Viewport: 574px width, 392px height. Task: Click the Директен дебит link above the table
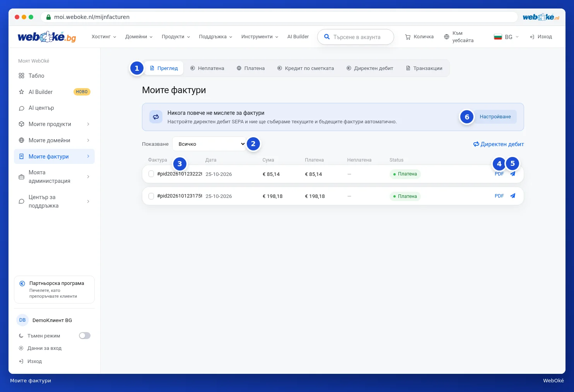click(x=499, y=144)
